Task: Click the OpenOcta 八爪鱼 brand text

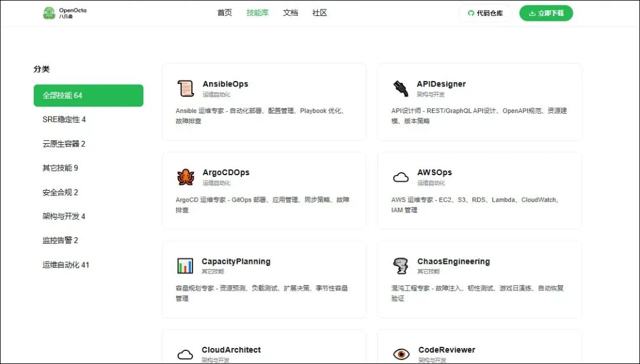Action: click(73, 13)
